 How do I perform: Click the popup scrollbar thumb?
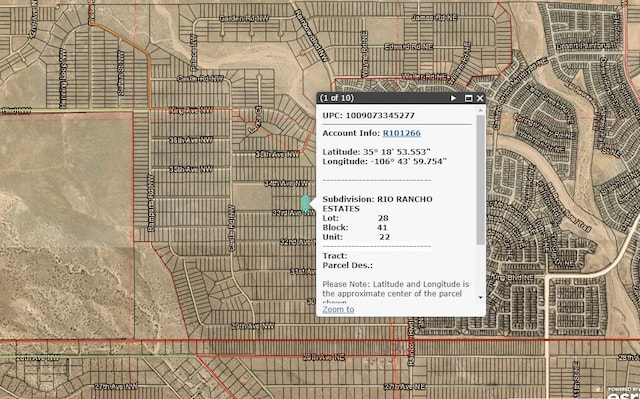pos(480,180)
